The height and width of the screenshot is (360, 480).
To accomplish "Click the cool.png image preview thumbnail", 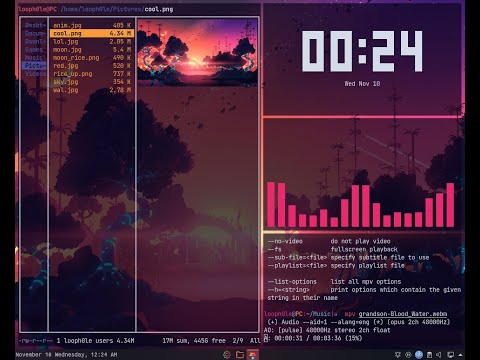I will click(197, 53).
